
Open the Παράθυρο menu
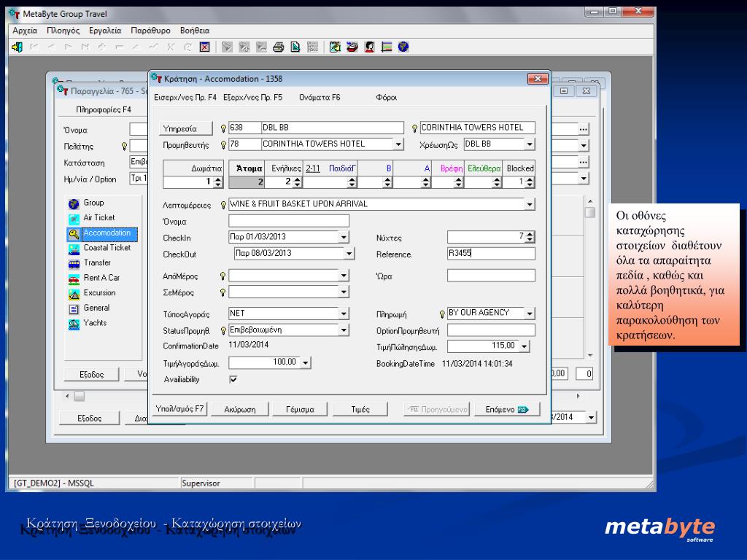click(150, 31)
